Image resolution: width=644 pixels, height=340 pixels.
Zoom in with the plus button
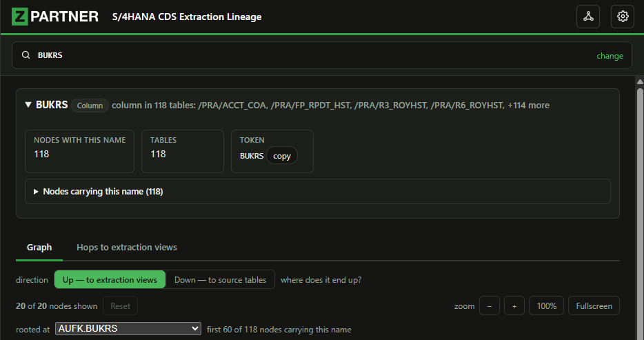tap(514, 306)
